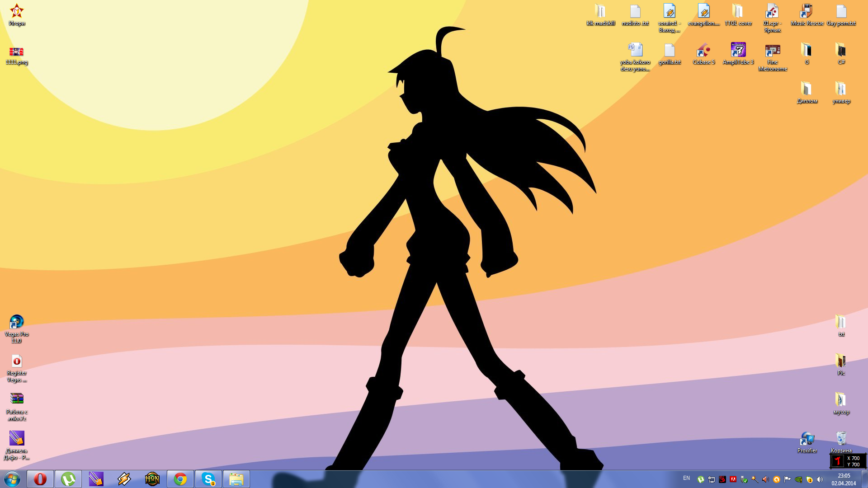Open the Windows Start menu
The image size is (868, 488).
pos(12,479)
